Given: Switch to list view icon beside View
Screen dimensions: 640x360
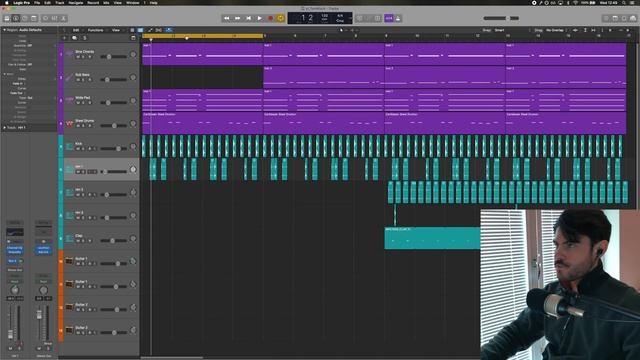Looking at the screenshot, I should [132, 30].
